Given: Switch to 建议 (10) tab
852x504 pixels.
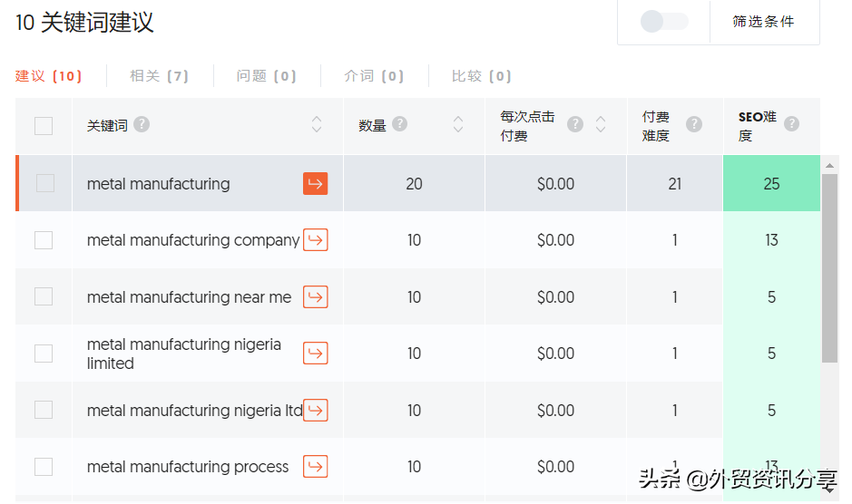Looking at the screenshot, I should click(x=48, y=75).
